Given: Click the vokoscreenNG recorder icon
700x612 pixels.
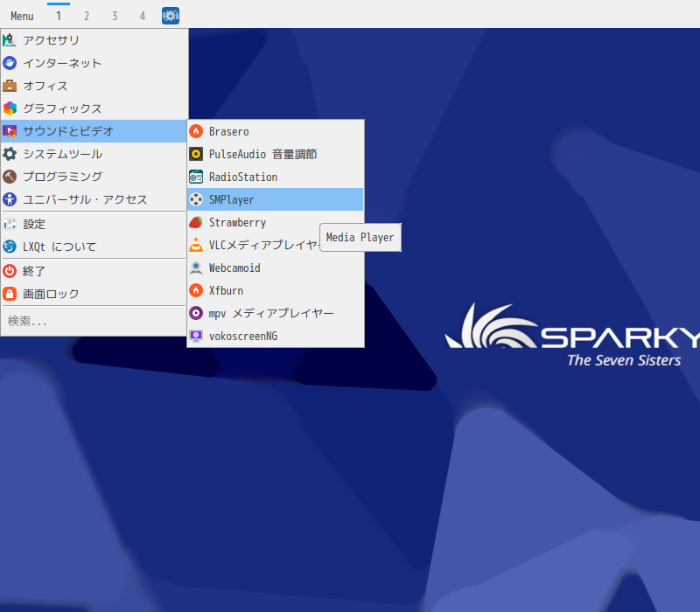Looking at the screenshot, I should coord(196,336).
